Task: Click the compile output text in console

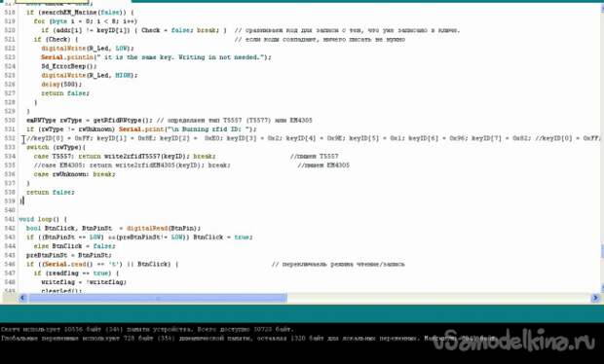Action: click(246, 334)
